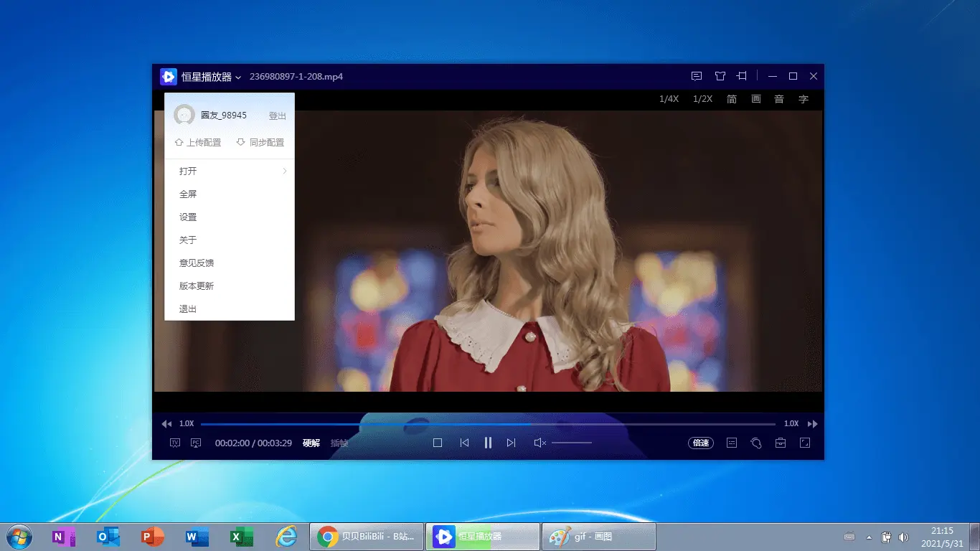Select 全屏 from the menu
980x551 pixels.
tap(230, 194)
